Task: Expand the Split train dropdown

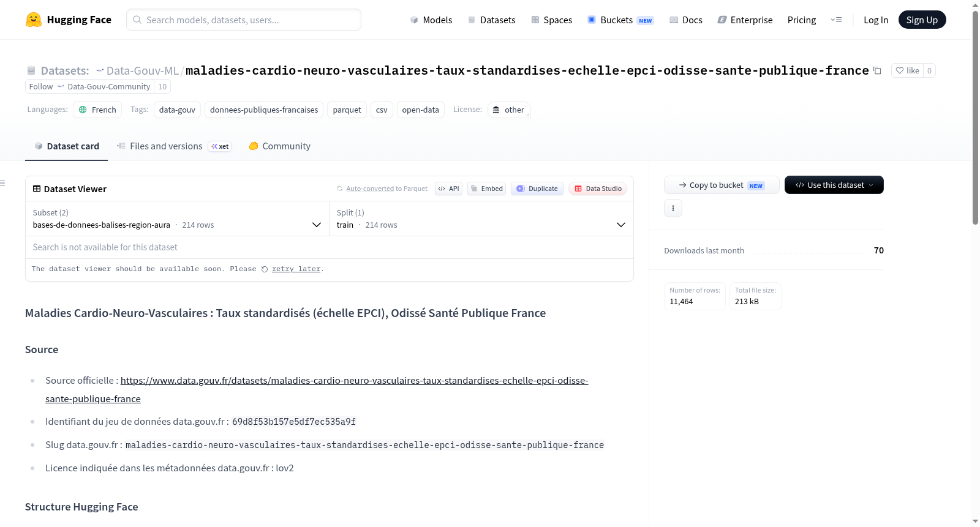Action: [481, 219]
